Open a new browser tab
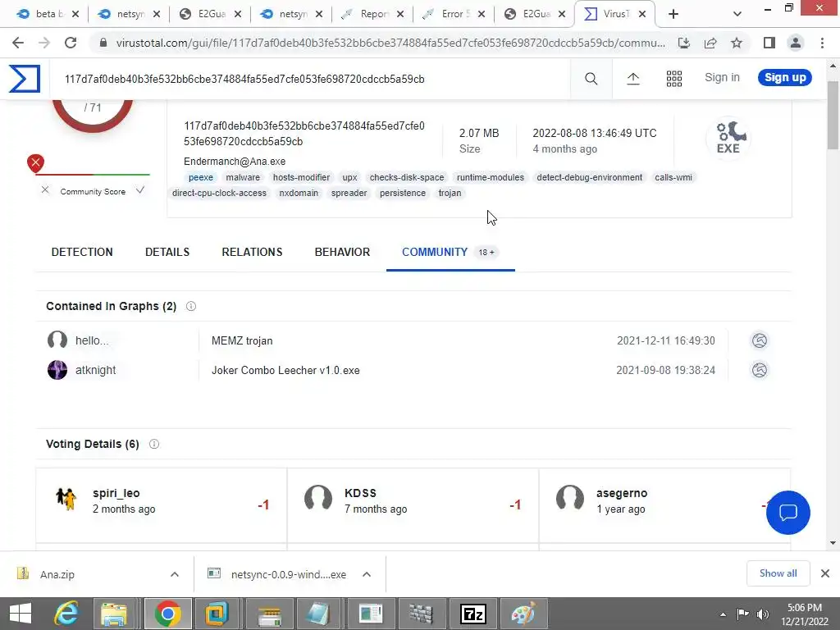The height and width of the screenshot is (630, 840). click(x=673, y=14)
